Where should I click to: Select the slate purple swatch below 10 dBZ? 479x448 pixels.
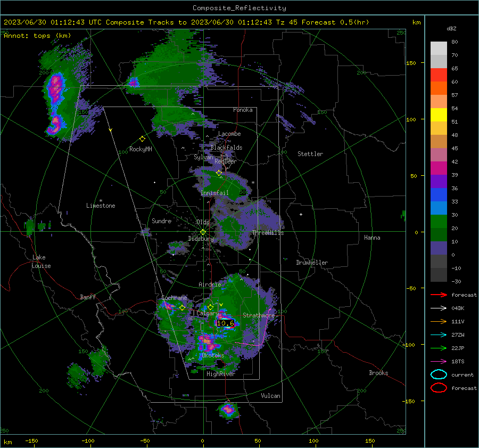(x=439, y=248)
